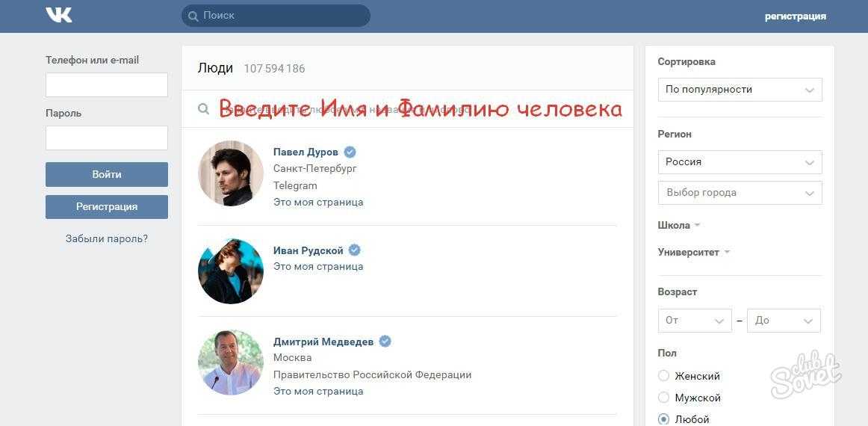Click the регистрация link in header

coord(796,16)
